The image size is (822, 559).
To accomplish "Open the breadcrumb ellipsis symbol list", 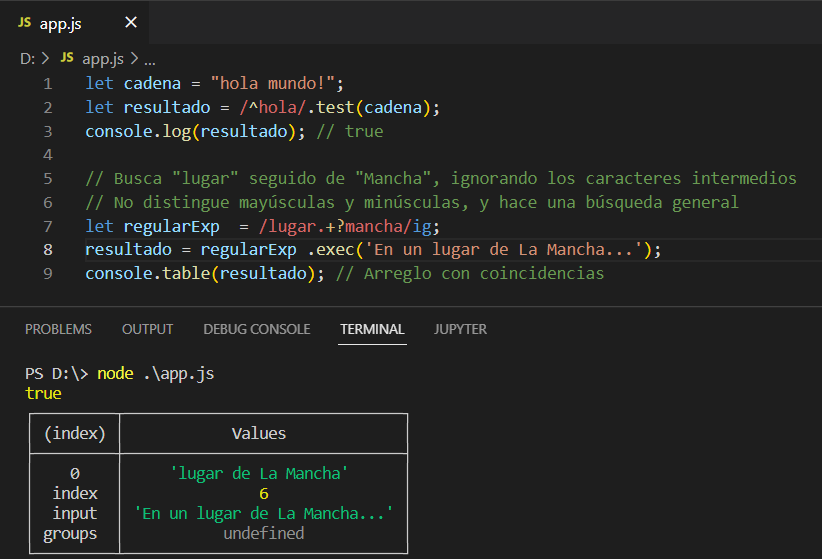I will coord(149,58).
